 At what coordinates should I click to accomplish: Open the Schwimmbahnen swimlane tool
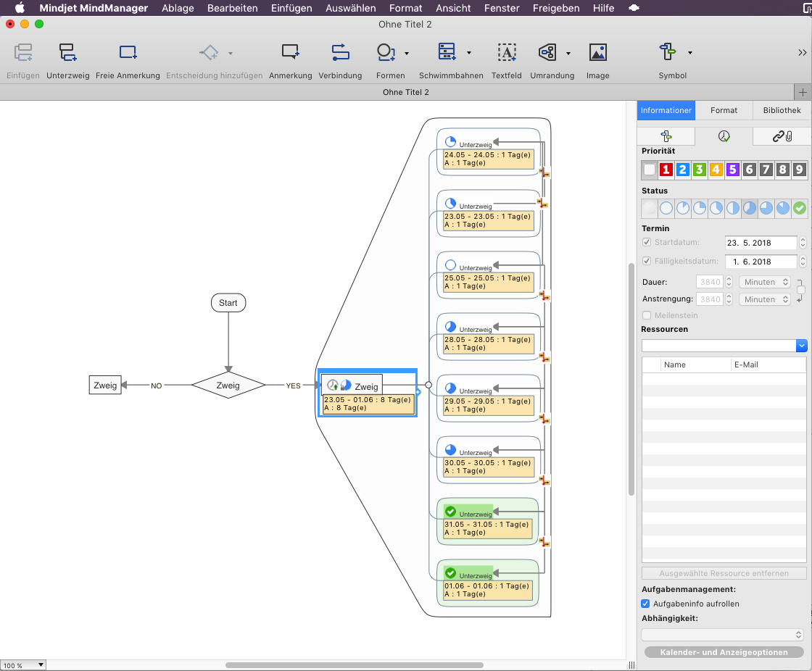tap(447, 53)
